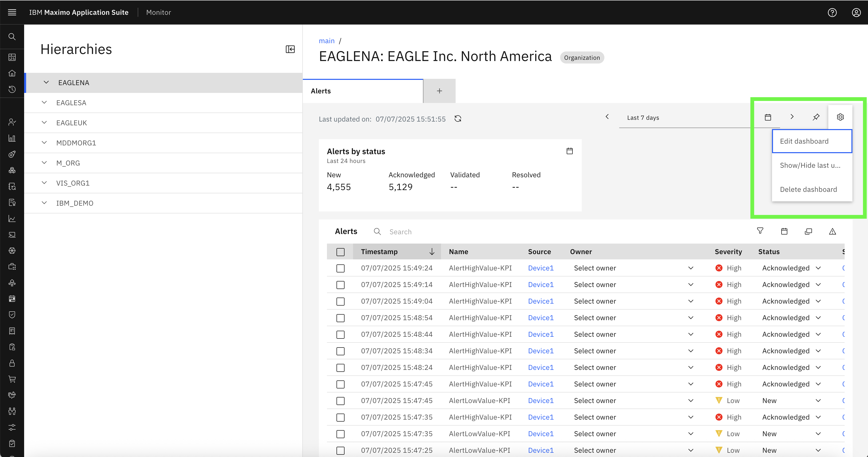Click the search icon in left sidebar
The height and width of the screenshot is (457, 868).
pos(12,37)
